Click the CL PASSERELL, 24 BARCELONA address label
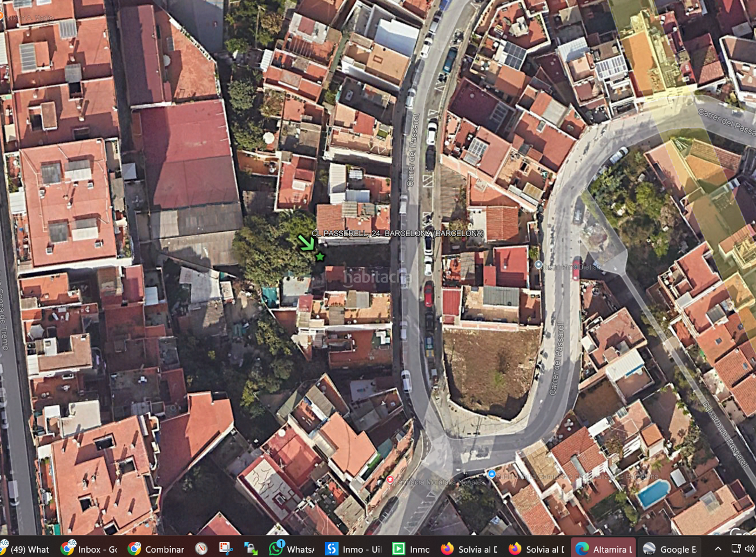The width and height of the screenshot is (756, 557). point(397,233)
